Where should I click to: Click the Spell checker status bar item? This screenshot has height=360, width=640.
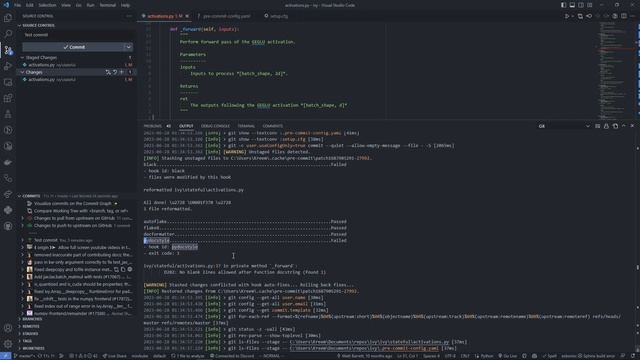[549, 356]
